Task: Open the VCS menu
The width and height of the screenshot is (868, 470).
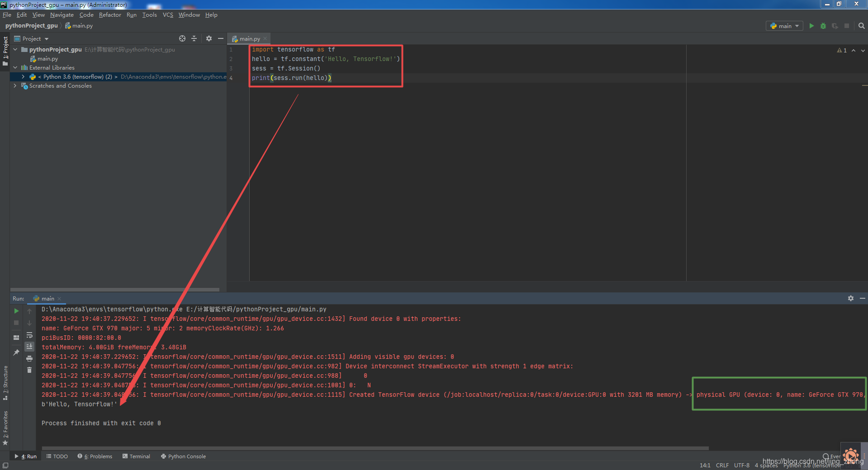Action: (168, 15)
